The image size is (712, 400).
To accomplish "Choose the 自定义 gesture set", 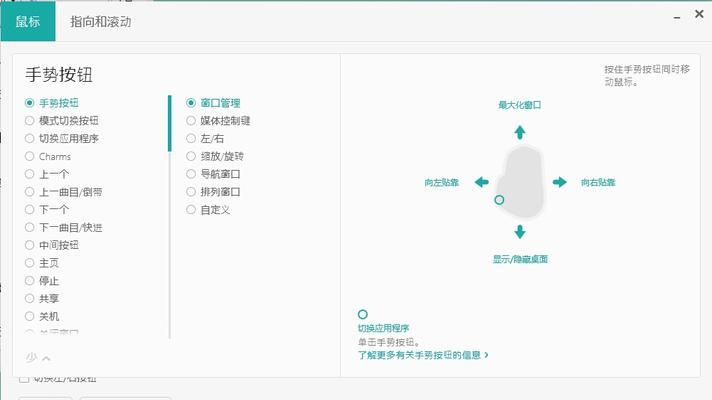I will point(191,209).
